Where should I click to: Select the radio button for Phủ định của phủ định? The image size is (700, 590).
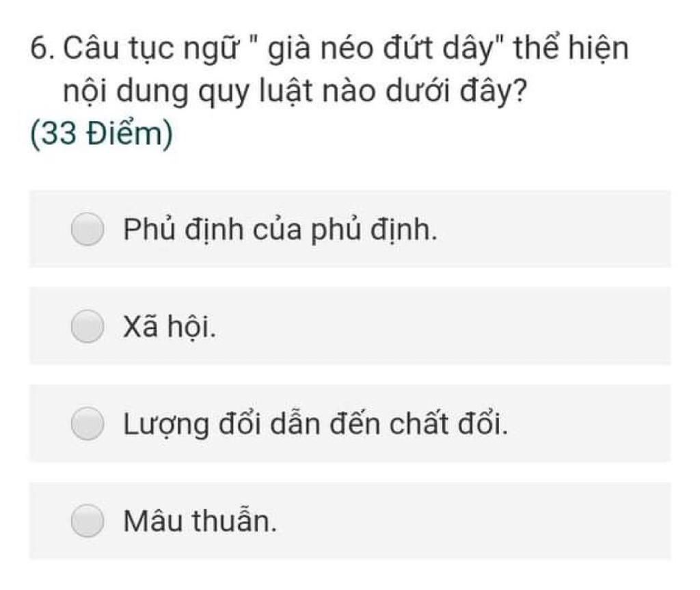point(87,229)
